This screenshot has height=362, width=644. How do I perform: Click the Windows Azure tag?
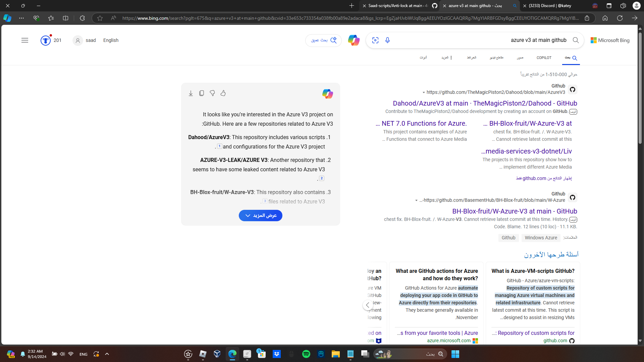pyautogui.click(x=541, y=238)
